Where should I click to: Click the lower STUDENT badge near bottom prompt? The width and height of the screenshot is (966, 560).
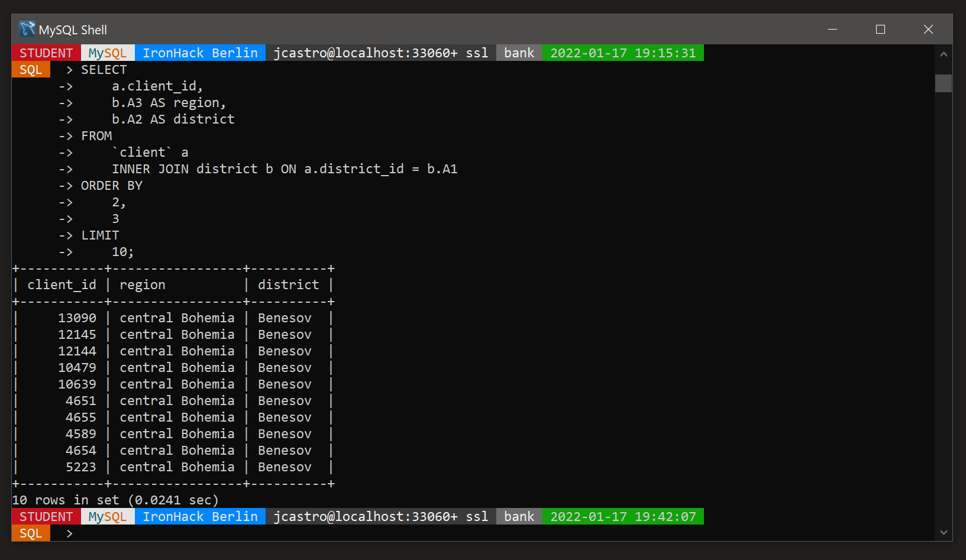coord(46,516)
